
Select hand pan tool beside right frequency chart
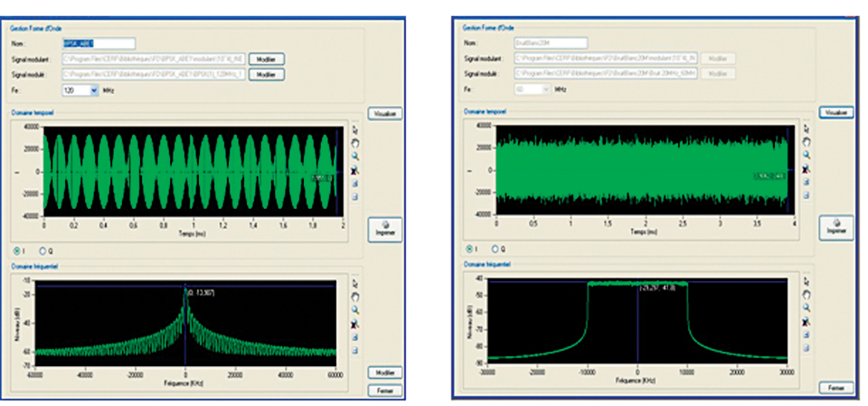click(x=805, y=295)
